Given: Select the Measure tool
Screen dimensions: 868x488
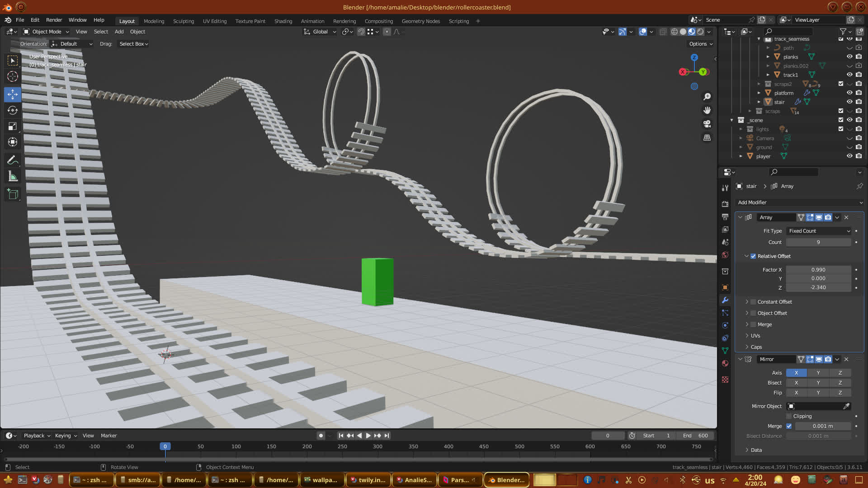Looking at the screenshot, I should point(13,177).
